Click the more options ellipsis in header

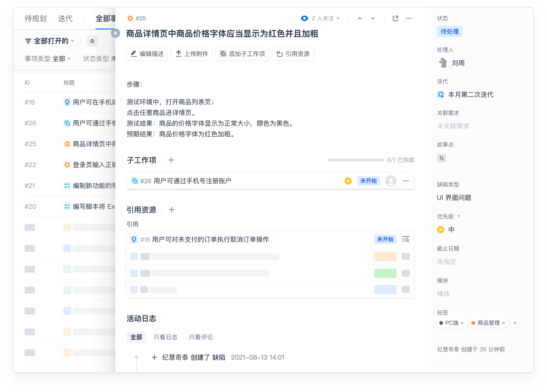tap(409, 18)
